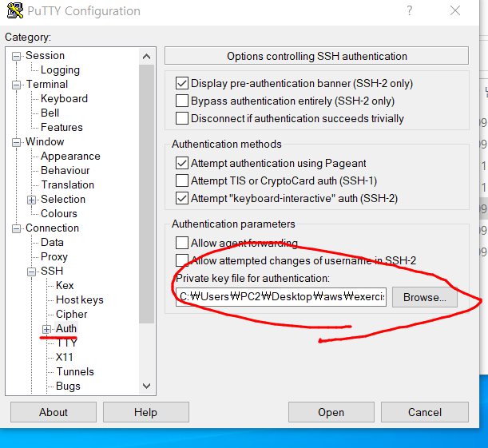Open the SSH connection
Image resolution: width=488 pixels, height=448 pixels.
(x=331, y=412)
